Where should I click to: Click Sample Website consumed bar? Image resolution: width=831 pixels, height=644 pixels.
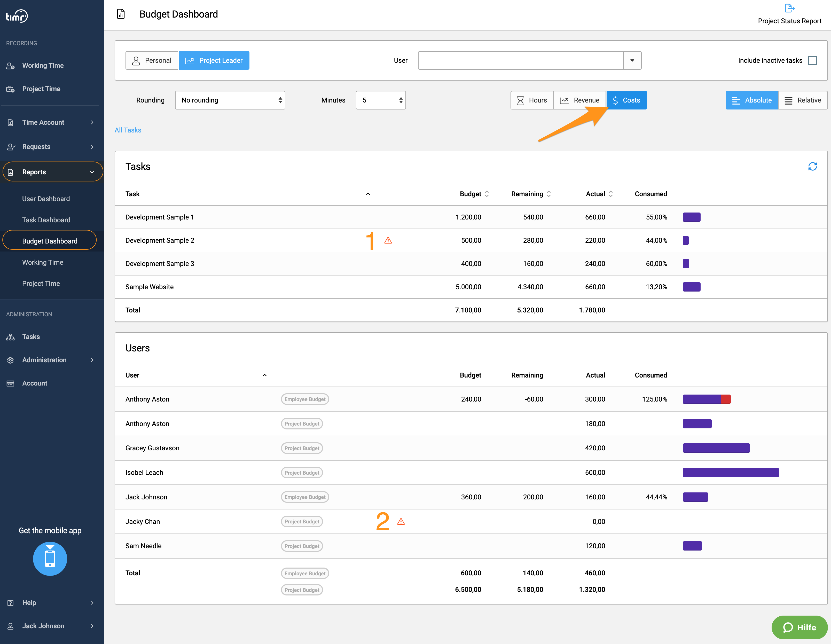(691, 287)
